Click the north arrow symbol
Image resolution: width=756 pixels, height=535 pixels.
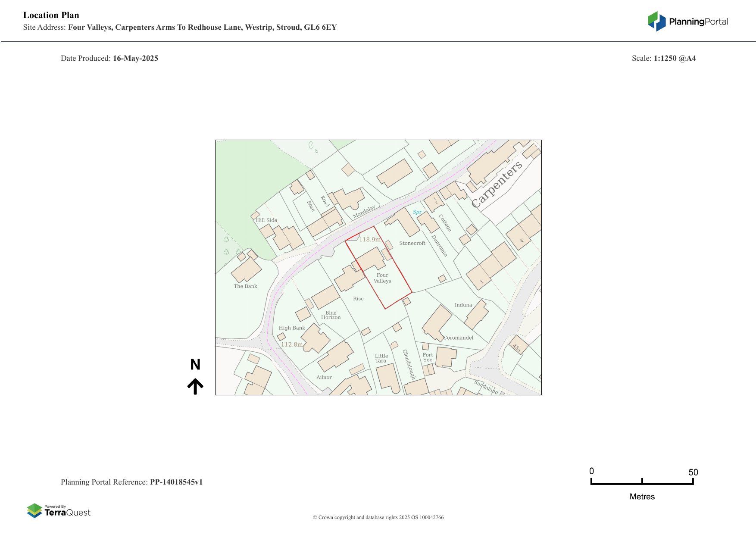(195, 386)
